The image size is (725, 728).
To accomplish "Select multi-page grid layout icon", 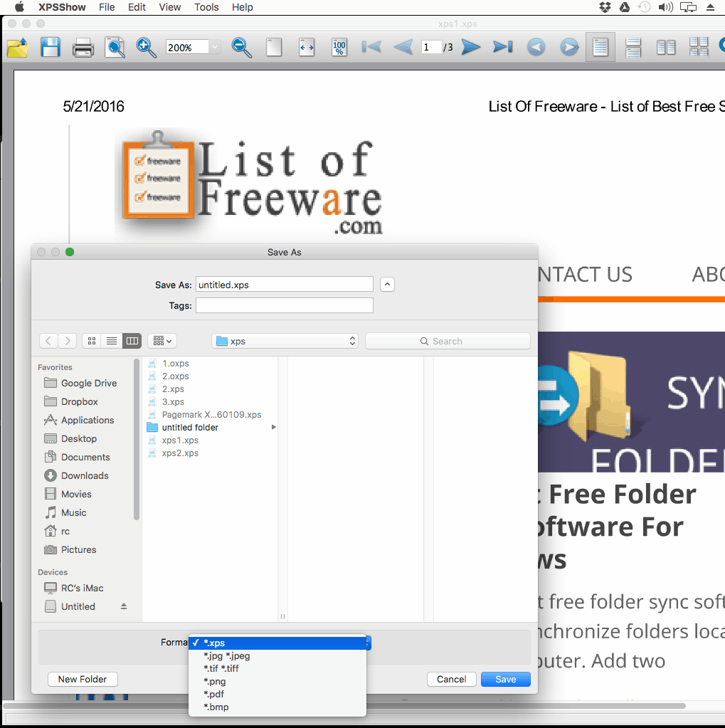I will click(x=699, y=47).
